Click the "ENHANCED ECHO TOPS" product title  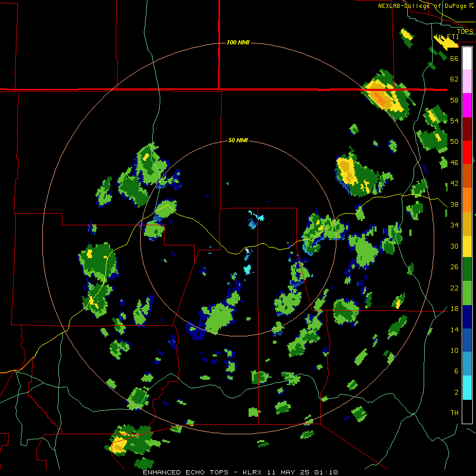tap(186, 472)
